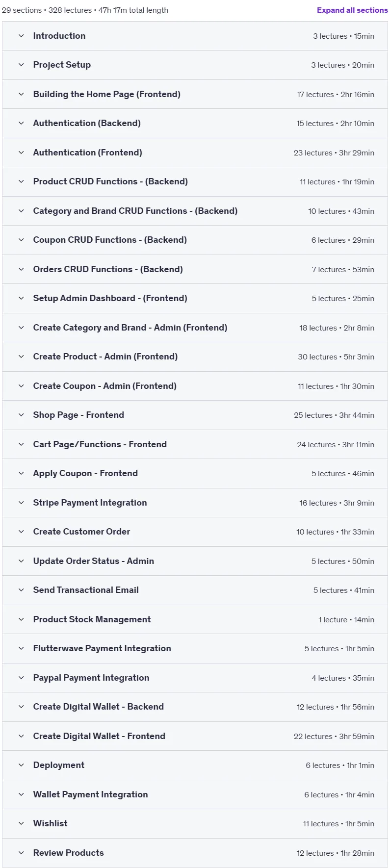
Task: Click chevron next to Coupon CRUD Functions
Action: pyautogui.click(x=21, y=240)
